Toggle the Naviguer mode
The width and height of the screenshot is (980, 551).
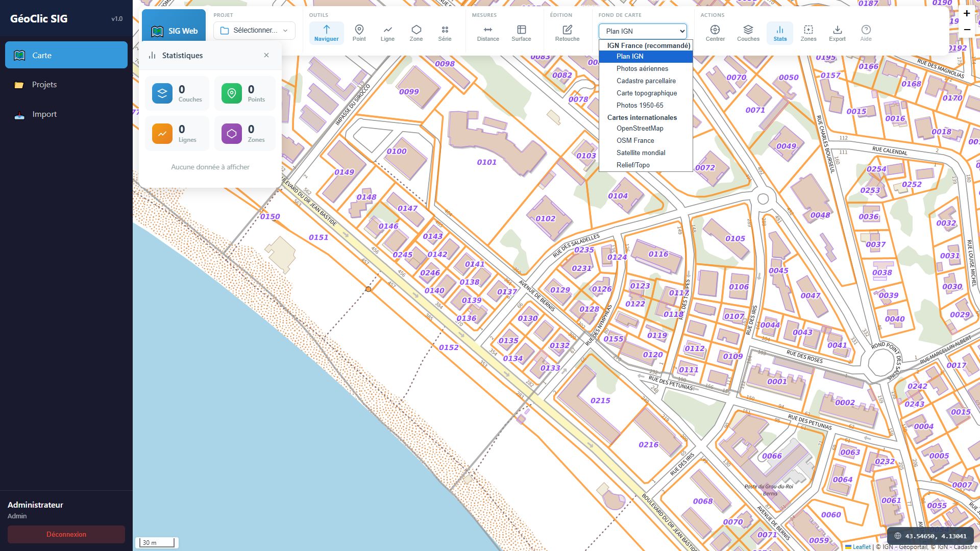(x=327, y=32)
